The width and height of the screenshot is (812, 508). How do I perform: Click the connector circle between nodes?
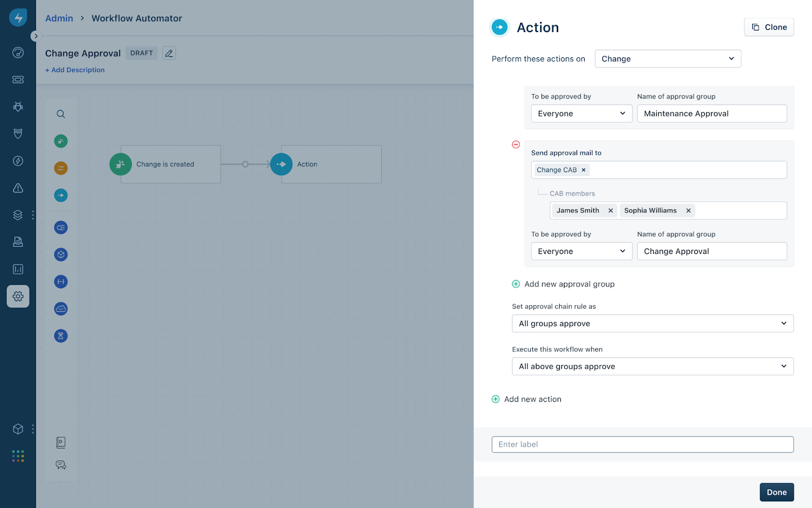click(x=245, y=164)
